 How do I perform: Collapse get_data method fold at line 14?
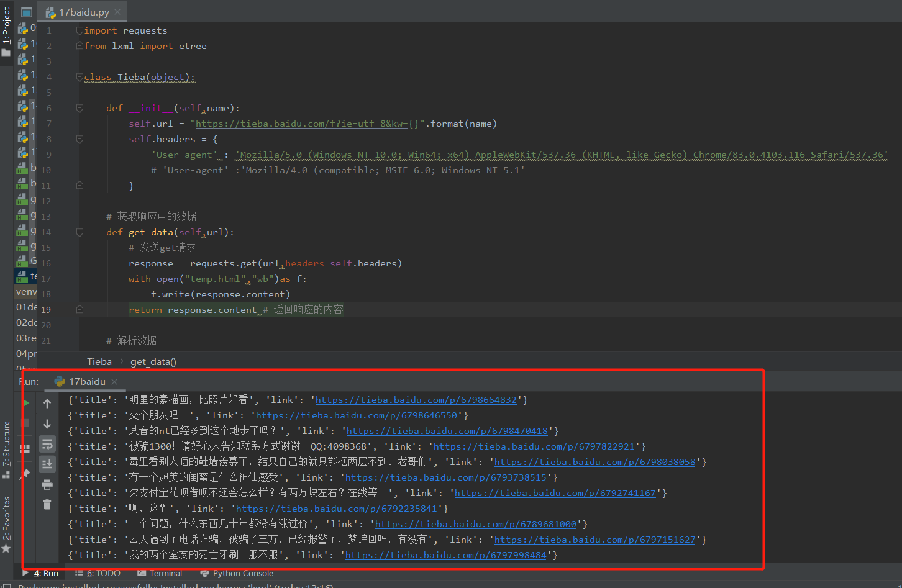(x=80, y=232)
